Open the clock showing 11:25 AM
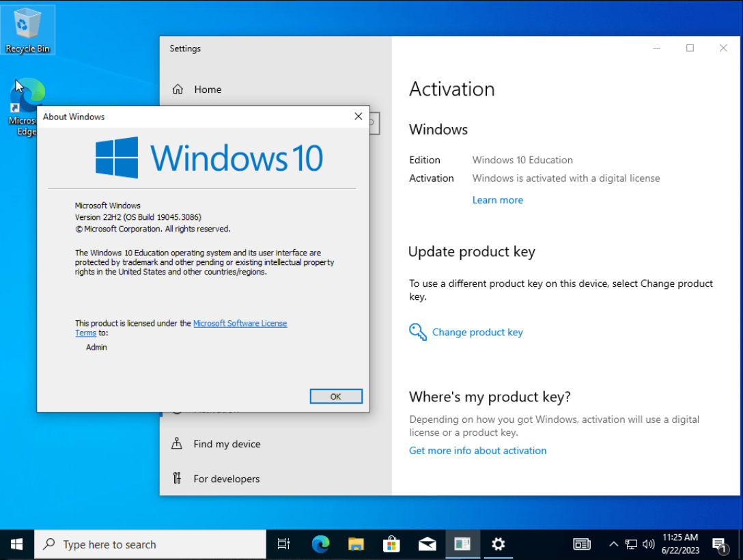Viewport: 743px width, 560px height. [680, 544]
